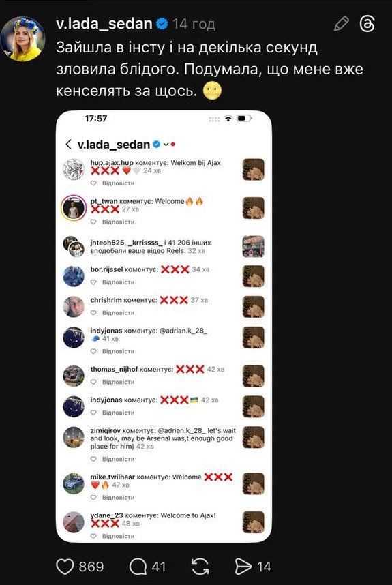Share the post with the paper plane icon

tap(243, 567)
